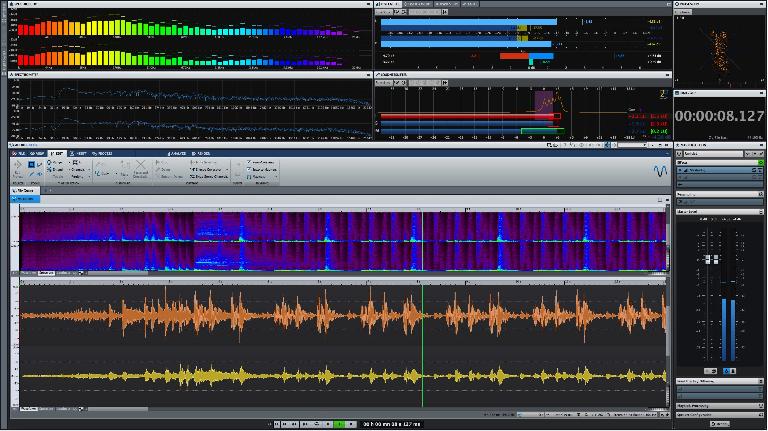Select the upper pane Spectrum tab
Viewport: 768px width, 431px height.
(46, 273)
